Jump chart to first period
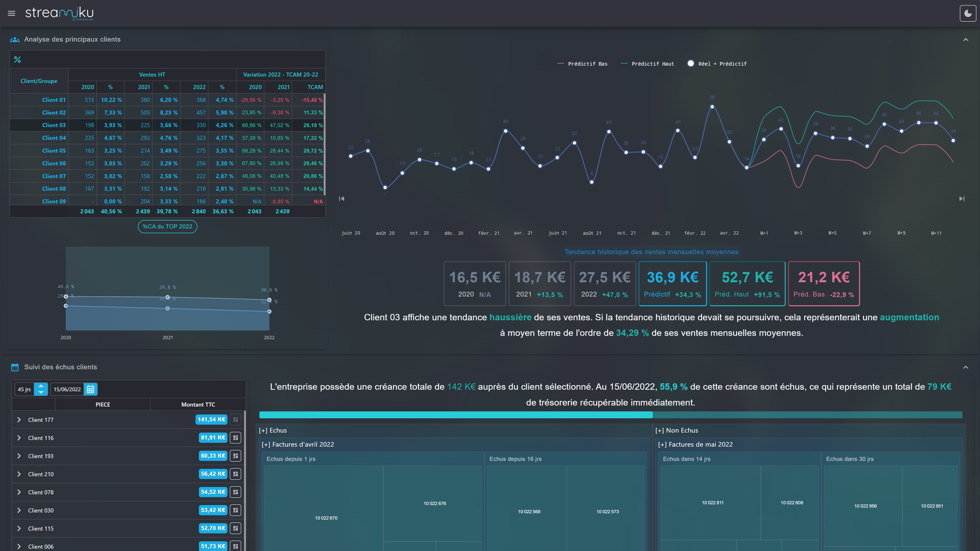 (x=342, y=199)
